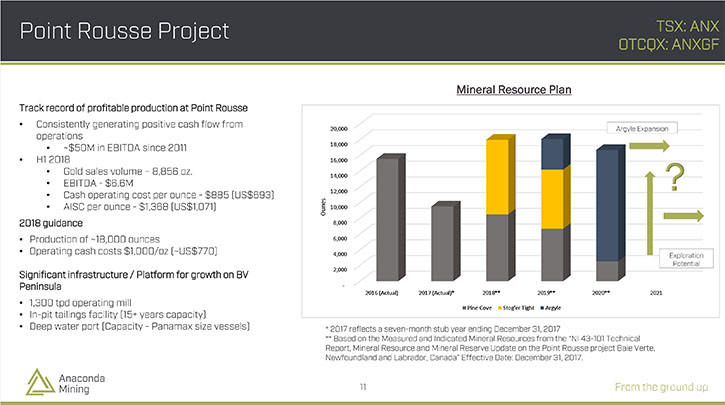
Task: Click the 20,000 y-axis value
Action: pyautogui.click(x=339, y=129)
